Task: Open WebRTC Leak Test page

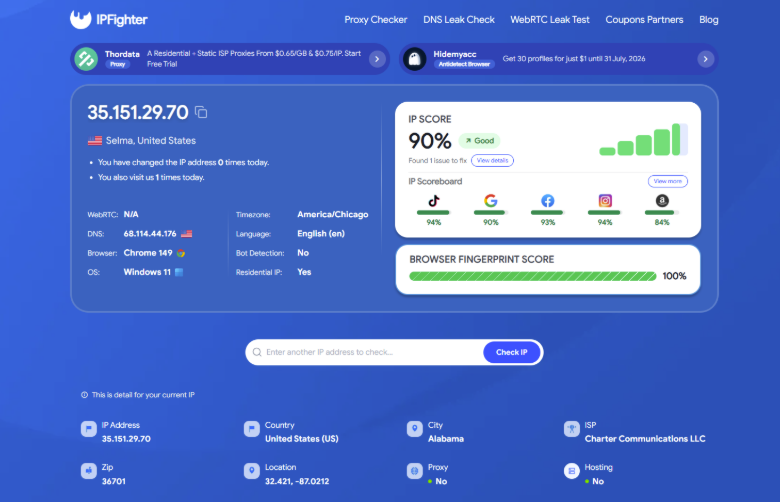Action: 550,20
